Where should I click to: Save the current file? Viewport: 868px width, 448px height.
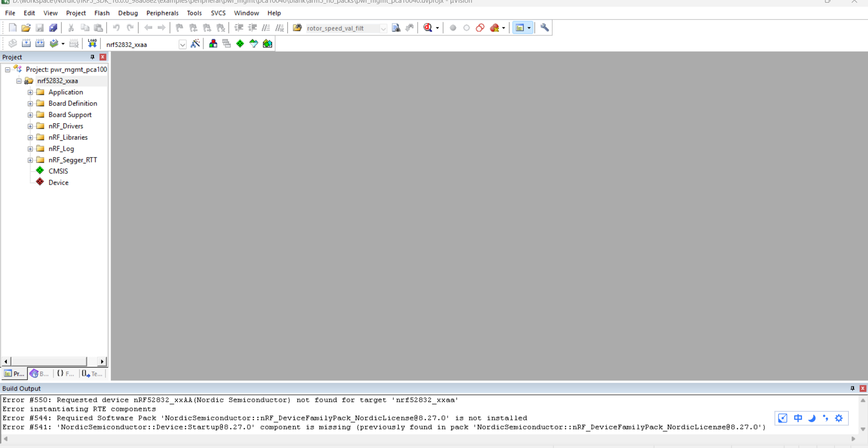pos(39,28)
